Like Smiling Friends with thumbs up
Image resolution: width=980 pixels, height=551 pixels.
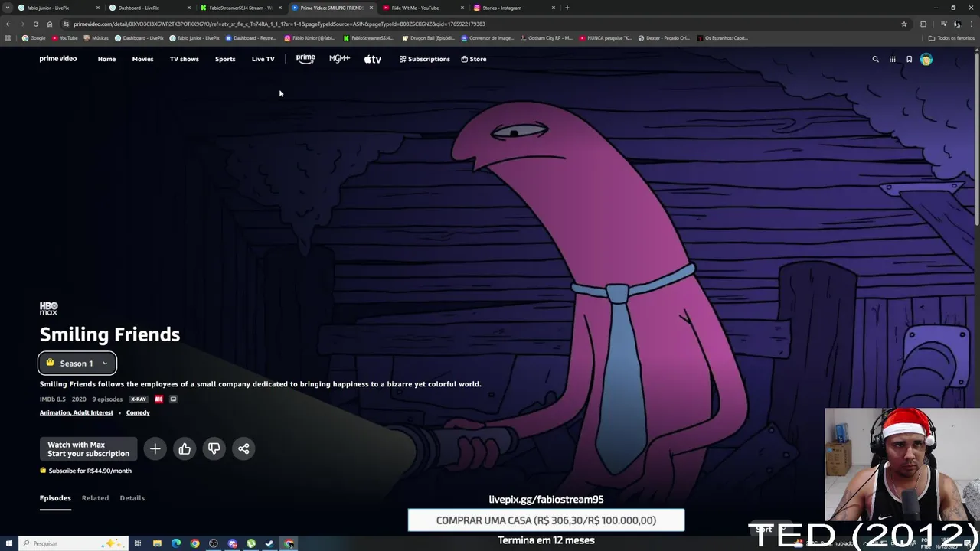pyautogui.click(x=185, y=448)
